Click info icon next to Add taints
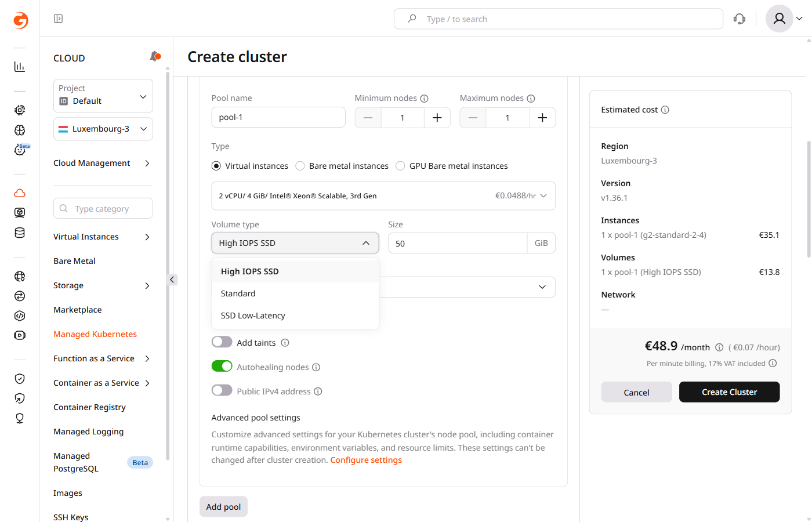The height and width of the screenshot is (522, 812). point(285,343)
